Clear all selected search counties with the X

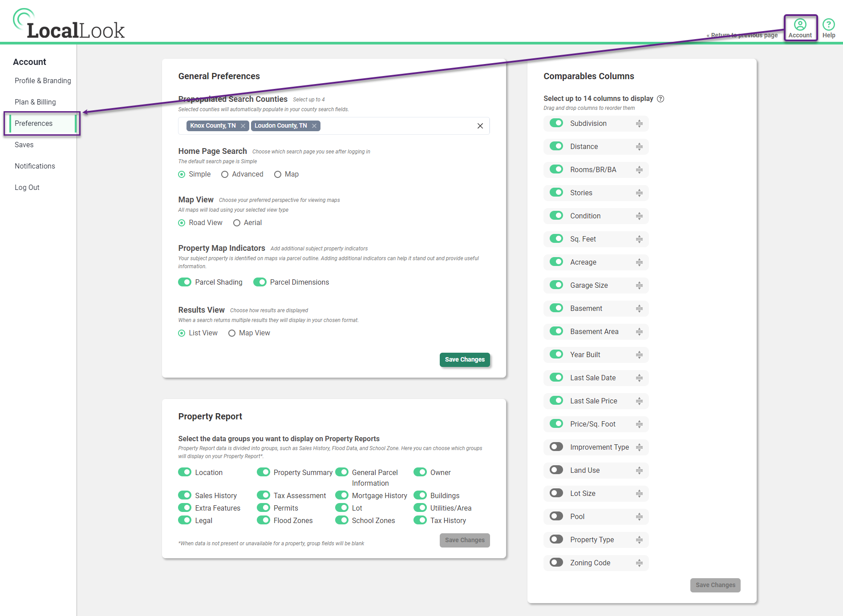tap(480, 126)
